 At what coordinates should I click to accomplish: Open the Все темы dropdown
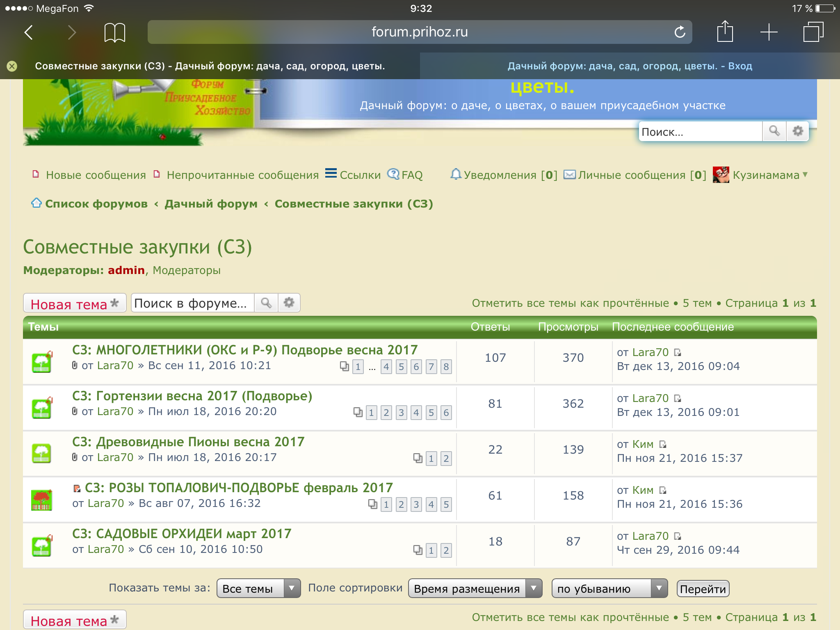click(x=258, y=589)
